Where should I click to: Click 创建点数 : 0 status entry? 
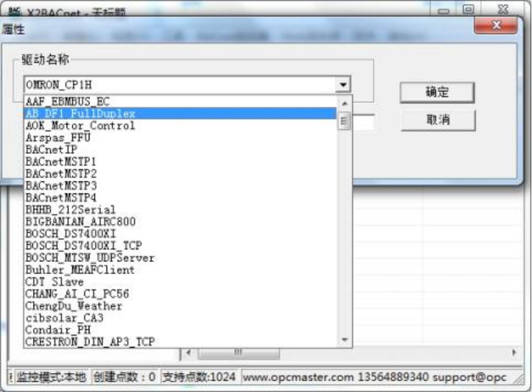point(124,377)
